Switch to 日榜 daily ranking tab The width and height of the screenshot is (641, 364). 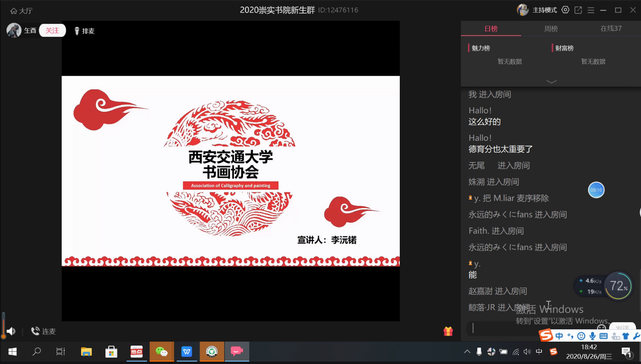491,29
